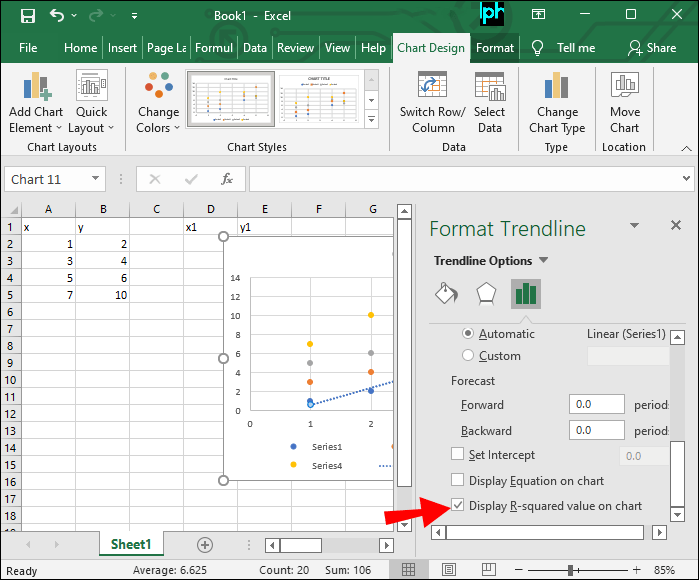Viewport: 699px width, 580px height.
Task: Open the File menu
Action: pyautogui.click(x=28, y=47)
